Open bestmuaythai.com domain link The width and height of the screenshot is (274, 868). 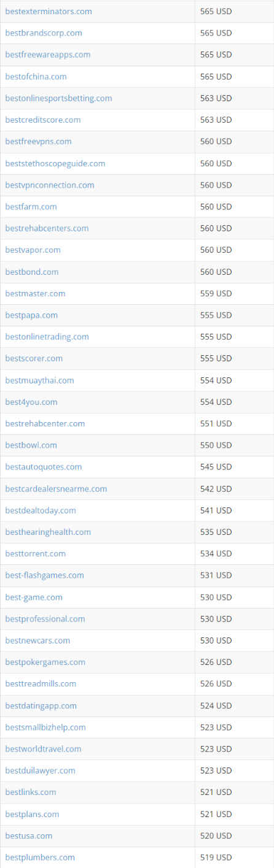click(39, 380)
